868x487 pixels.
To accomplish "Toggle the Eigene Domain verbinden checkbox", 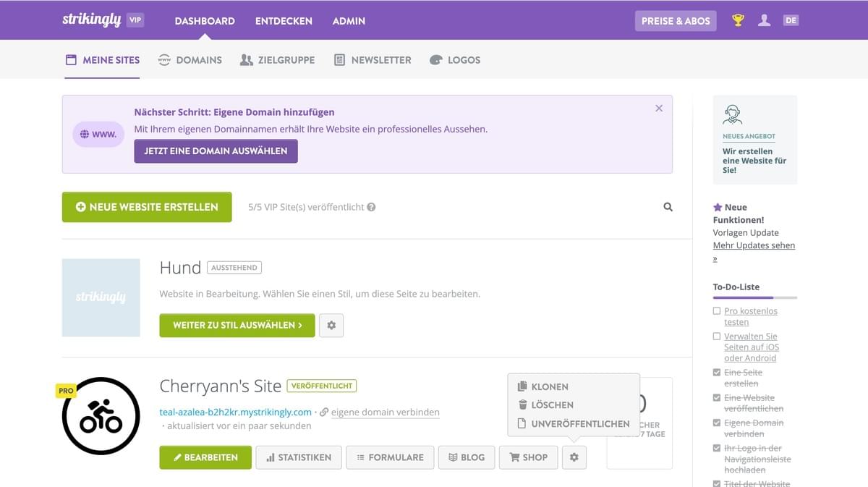I will coord(717,423).
